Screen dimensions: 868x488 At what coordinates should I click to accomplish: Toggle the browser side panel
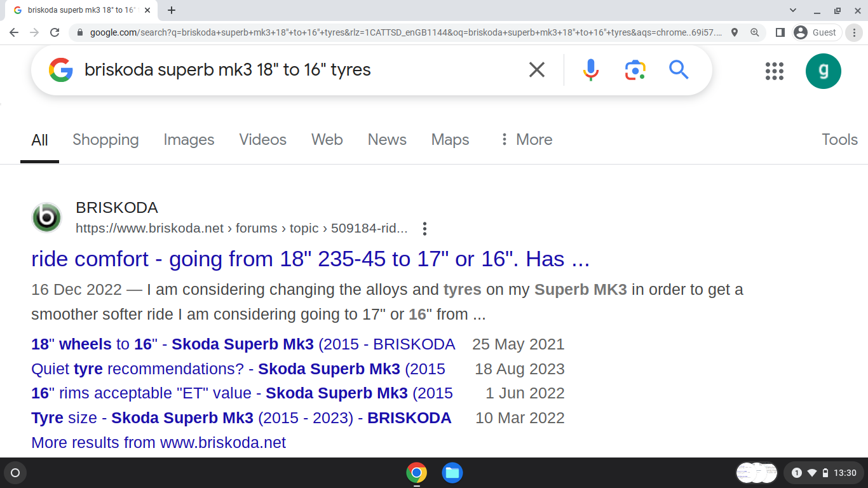point(780,32)
